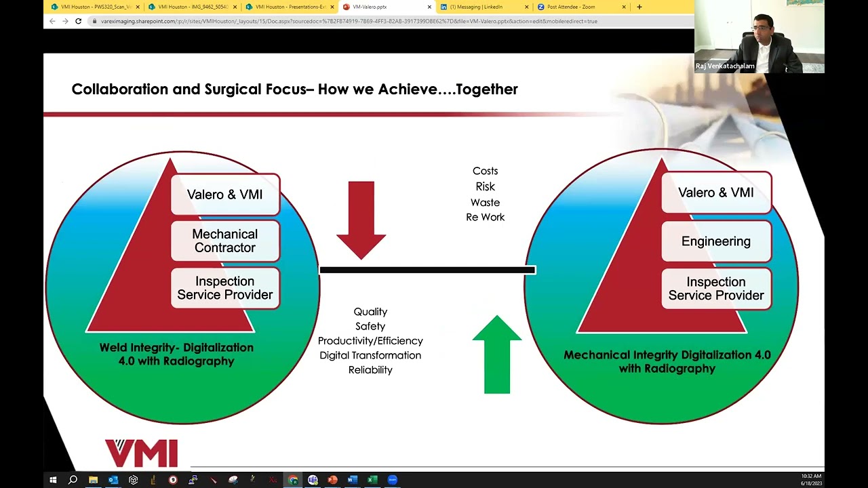The width and height of the screenshot is (868, 488).
Task: Open Zoom from the taskbar
Action: pyautogui.click(x=393, y=480)
